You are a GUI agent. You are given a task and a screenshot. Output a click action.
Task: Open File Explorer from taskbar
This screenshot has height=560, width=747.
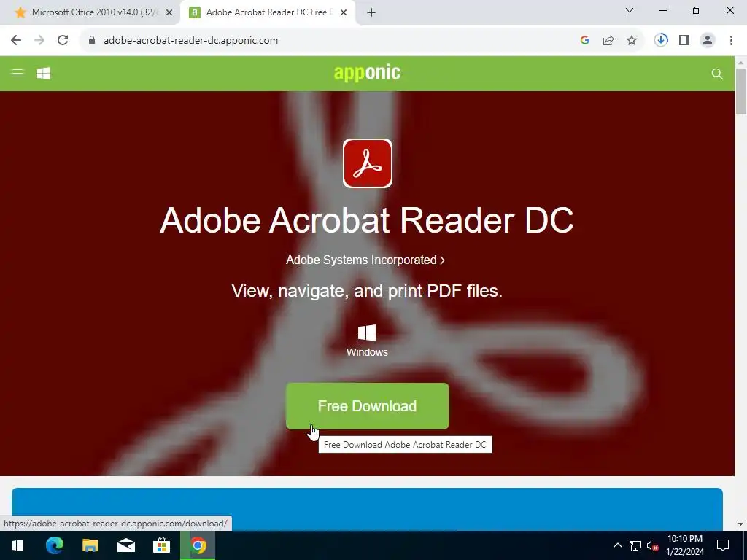click(90, 545)
